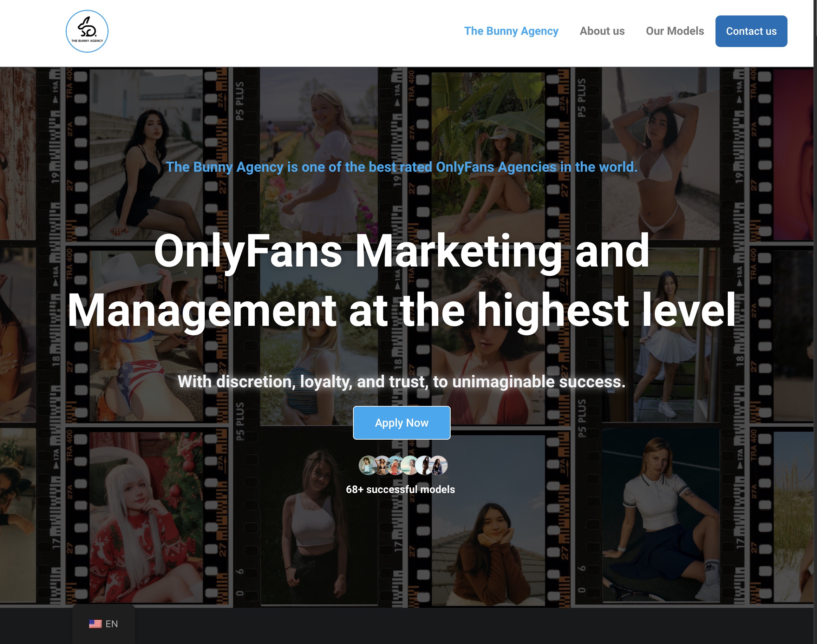Select the 68+ successful models text
Viewport: 817px width, 644px height.
point(400,489)
